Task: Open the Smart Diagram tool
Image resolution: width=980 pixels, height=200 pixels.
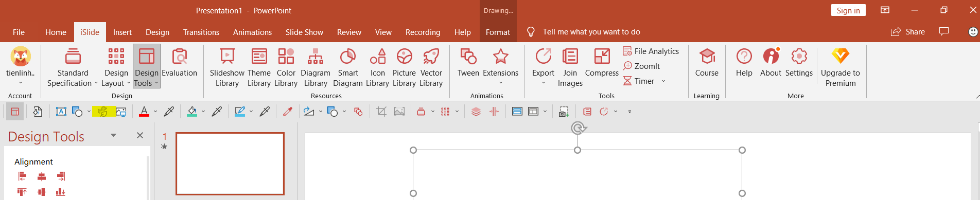Action: [x=348, y=67]
